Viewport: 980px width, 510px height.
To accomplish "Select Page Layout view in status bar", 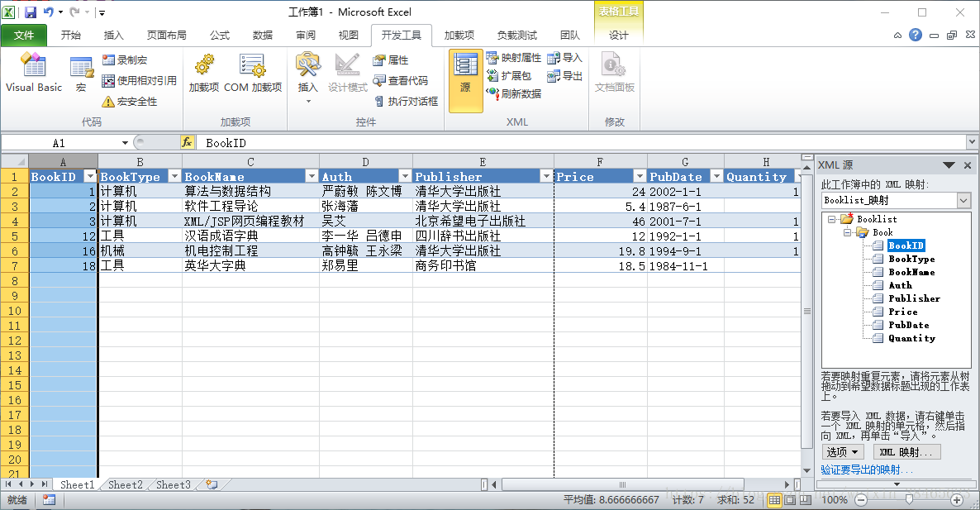I will point(790,500).
